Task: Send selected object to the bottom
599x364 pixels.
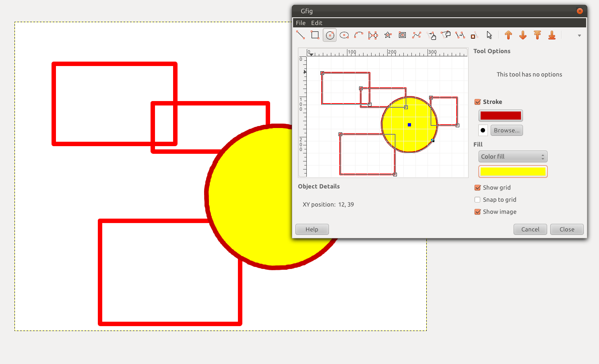Action: [x=552, y=35]
